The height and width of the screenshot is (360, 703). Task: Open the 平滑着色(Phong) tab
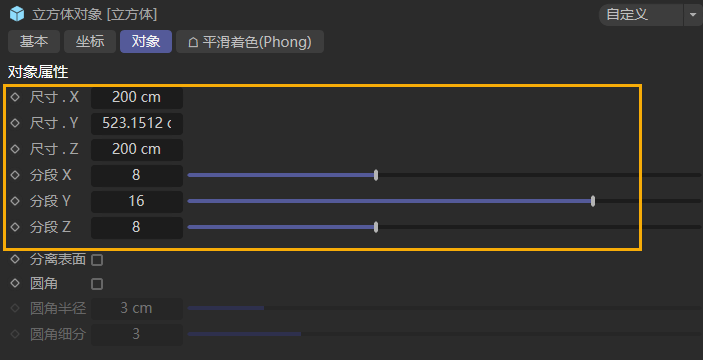250,42
